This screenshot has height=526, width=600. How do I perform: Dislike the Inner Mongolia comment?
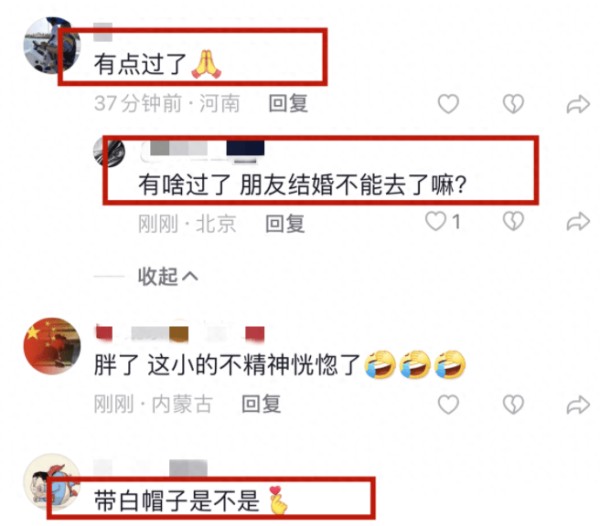(513, 405)
